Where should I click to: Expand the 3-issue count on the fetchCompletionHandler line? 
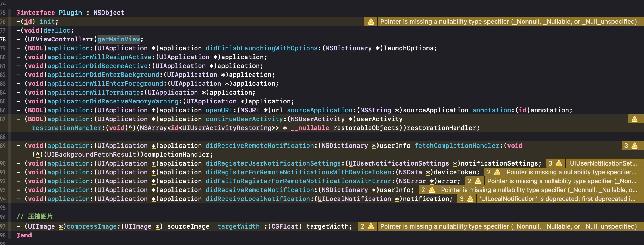pos(626,146)
